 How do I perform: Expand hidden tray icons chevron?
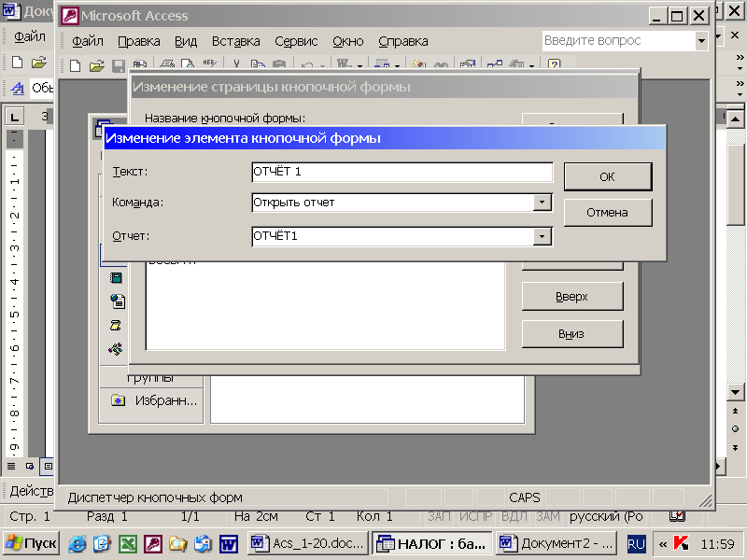point(663,544)
